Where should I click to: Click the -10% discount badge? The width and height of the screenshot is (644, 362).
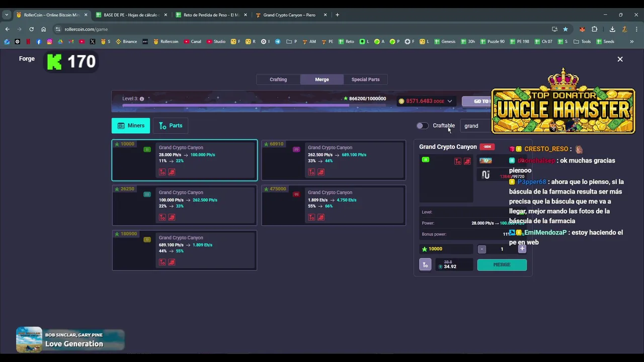tap(487, 147)
